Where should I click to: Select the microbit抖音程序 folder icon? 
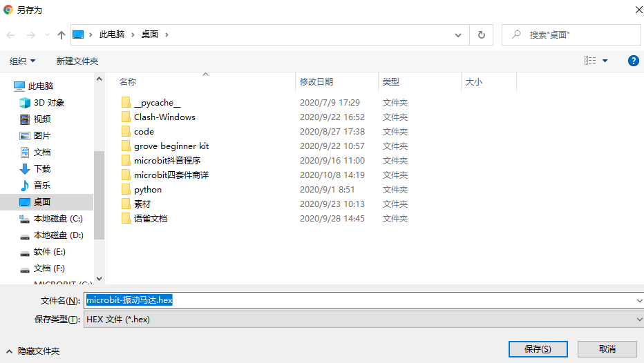coord(126,160)
